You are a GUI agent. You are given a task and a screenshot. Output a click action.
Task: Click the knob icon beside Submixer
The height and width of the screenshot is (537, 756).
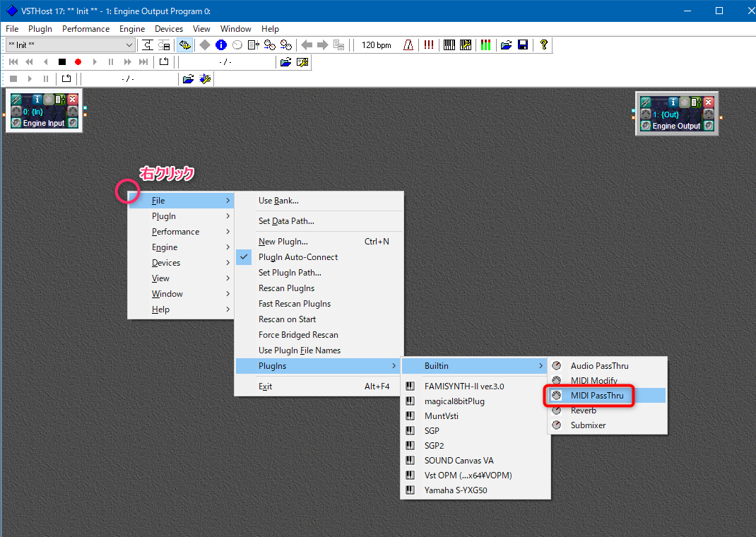(x=556, y=425)
